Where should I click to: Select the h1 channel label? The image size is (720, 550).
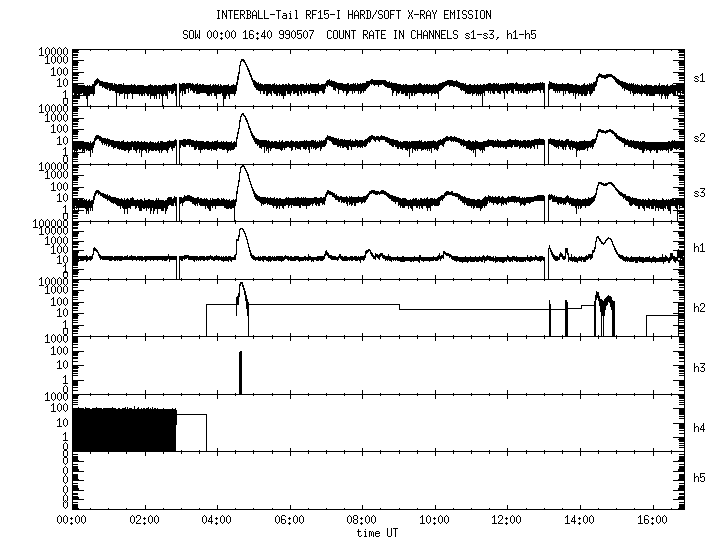[x=700, y=249]
